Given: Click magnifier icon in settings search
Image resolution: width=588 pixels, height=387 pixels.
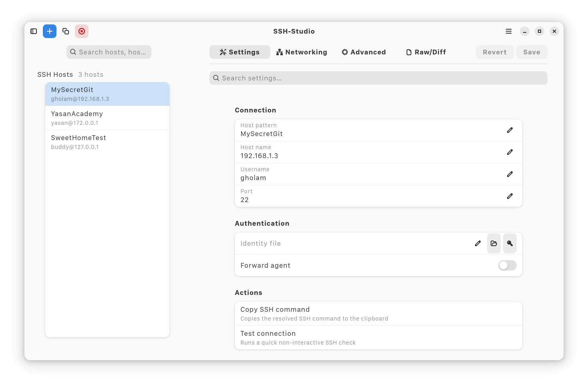Looking at the screenshot, I should click(x=216, y=78).
